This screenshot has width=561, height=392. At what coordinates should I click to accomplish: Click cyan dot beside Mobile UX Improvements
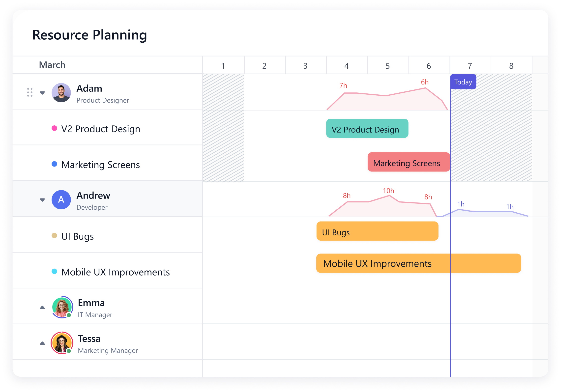54,271
